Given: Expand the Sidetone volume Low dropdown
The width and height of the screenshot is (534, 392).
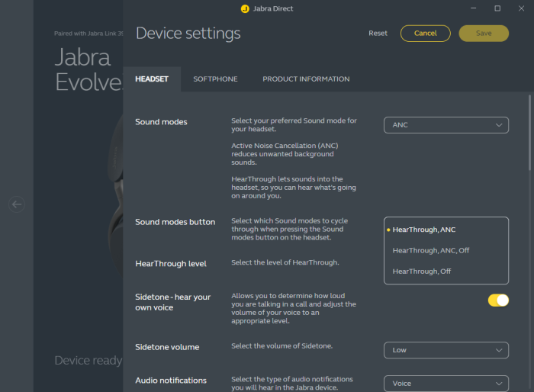Looking at the screenshot, I should point(446,350).
